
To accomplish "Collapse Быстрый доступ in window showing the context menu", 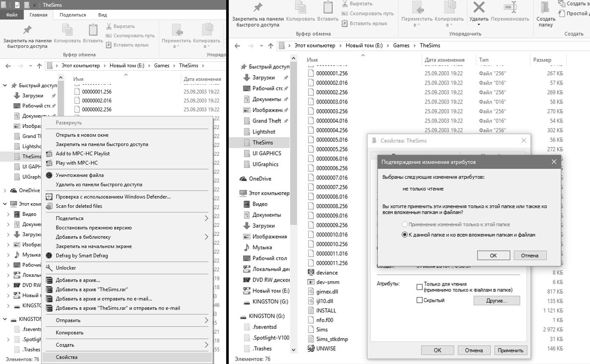I will [x=5, y=85].
